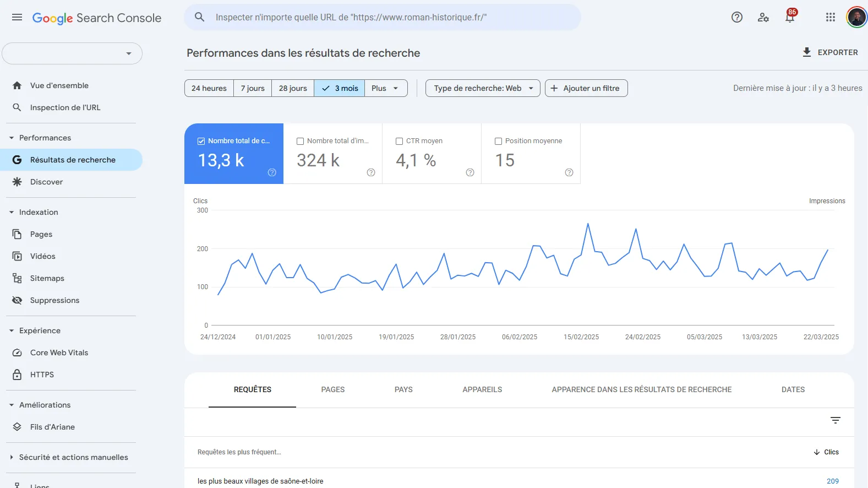Click the HTTPS padlock icon
Image resolution: width=868 pixels, height=488 pixels.
pos(17,375)
